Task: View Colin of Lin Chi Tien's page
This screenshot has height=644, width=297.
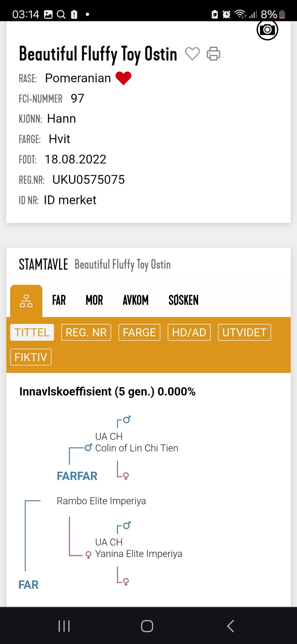Action: pos(136,448)
